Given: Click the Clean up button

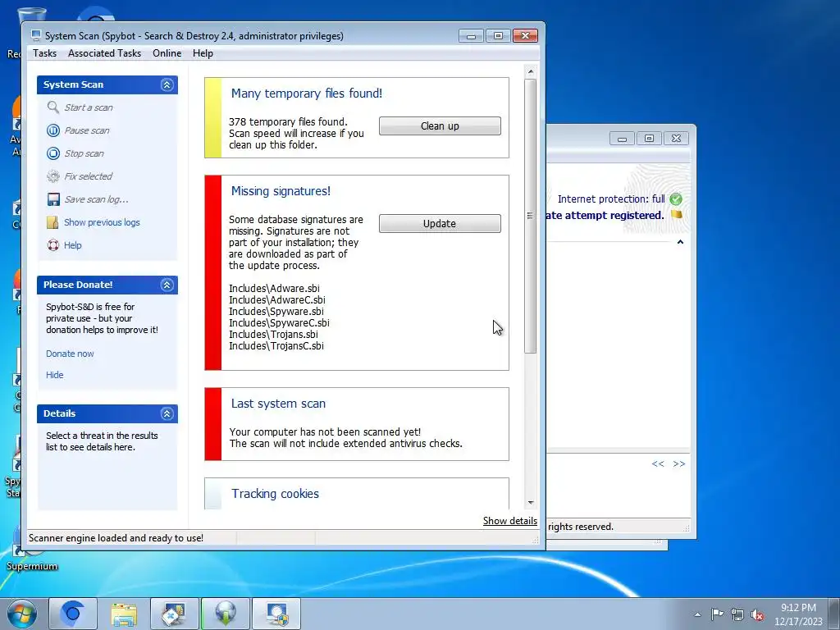Looking at the screenshot, I should tap(440, 126).
